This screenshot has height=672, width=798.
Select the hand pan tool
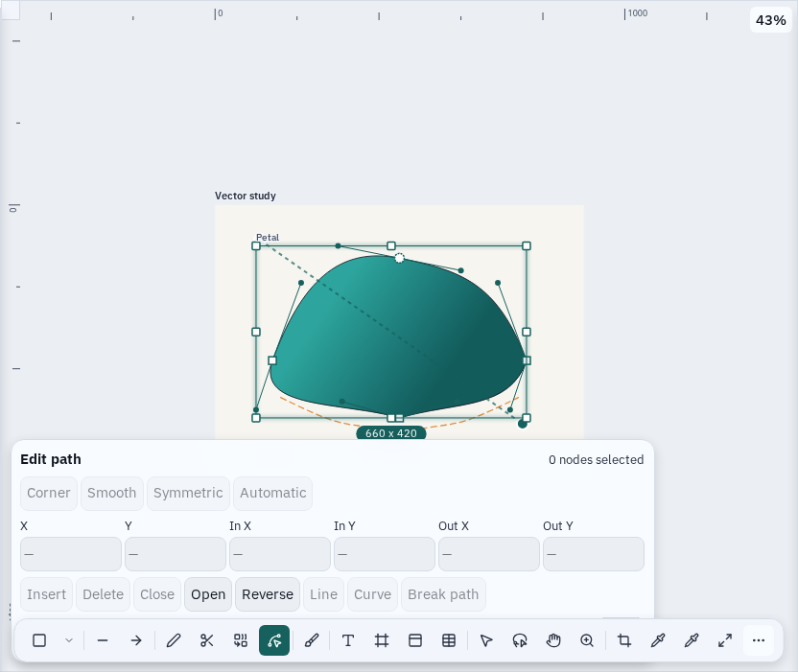point(553,640)
